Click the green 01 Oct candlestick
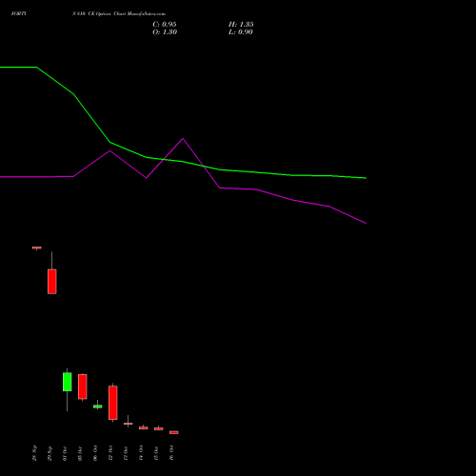This screenshot has width=476, height=476. [68, 382]
